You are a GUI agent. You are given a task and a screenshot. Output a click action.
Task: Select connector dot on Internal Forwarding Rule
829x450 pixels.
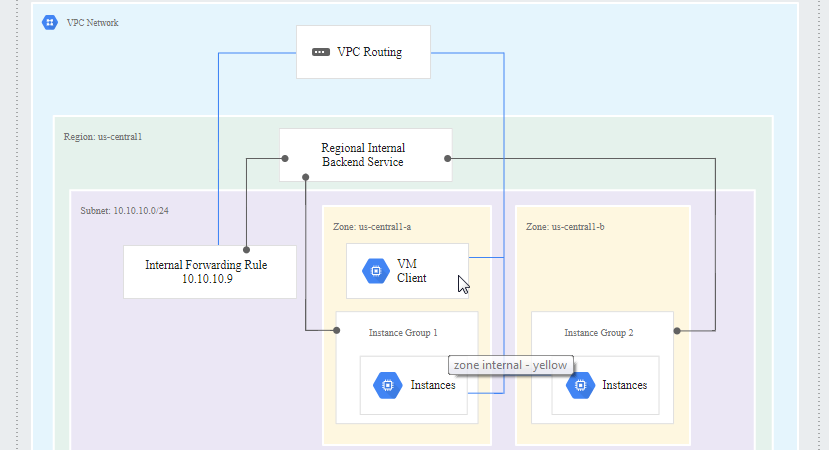(x=246, y=250)
